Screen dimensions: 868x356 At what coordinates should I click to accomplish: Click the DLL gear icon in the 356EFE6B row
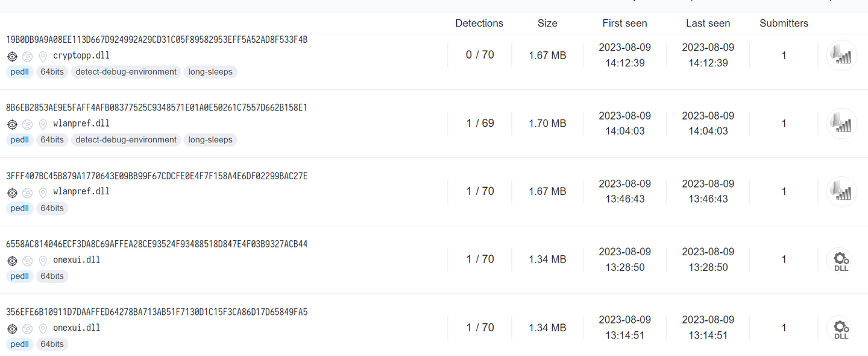pyautogui.click(x=841, y=328)
